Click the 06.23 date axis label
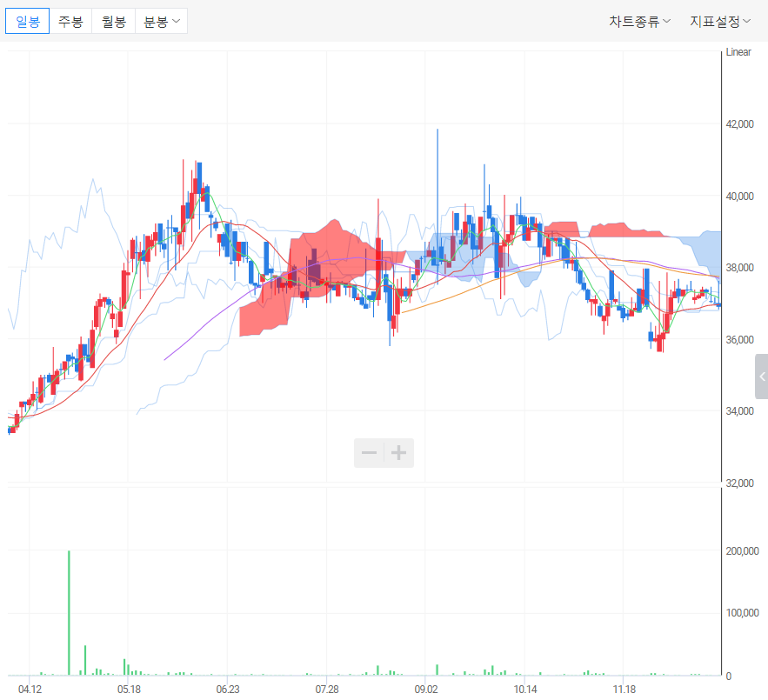The height and width of the screenshot is (700, 768). point(228,690)
